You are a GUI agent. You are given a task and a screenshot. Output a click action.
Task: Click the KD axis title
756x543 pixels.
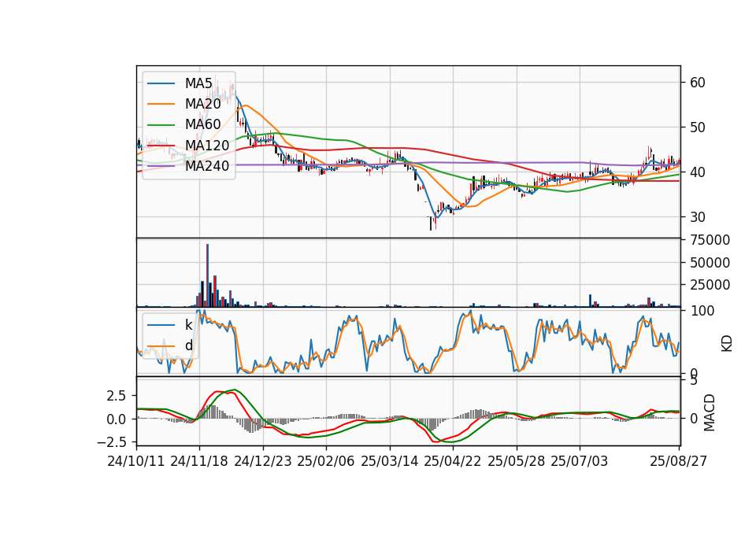[727, 344]
